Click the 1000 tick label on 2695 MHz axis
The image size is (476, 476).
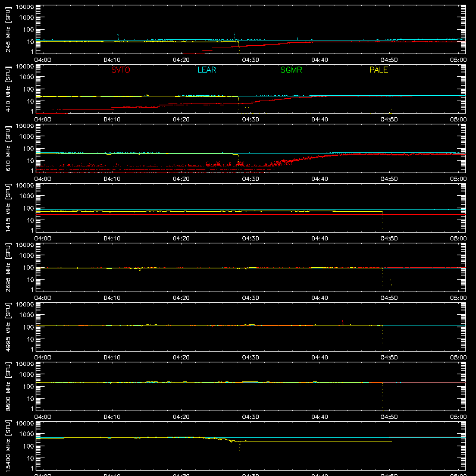pyautogui.click(x=27, y=256)
